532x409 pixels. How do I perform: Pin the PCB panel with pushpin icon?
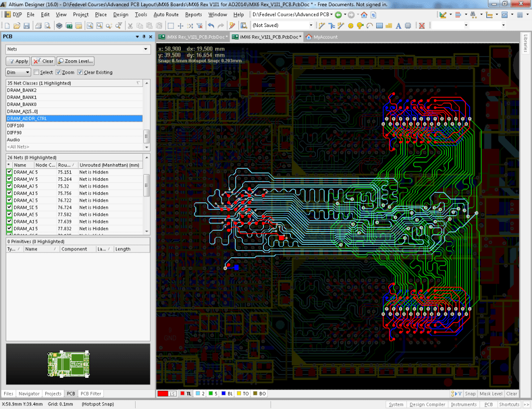point(144,37)
